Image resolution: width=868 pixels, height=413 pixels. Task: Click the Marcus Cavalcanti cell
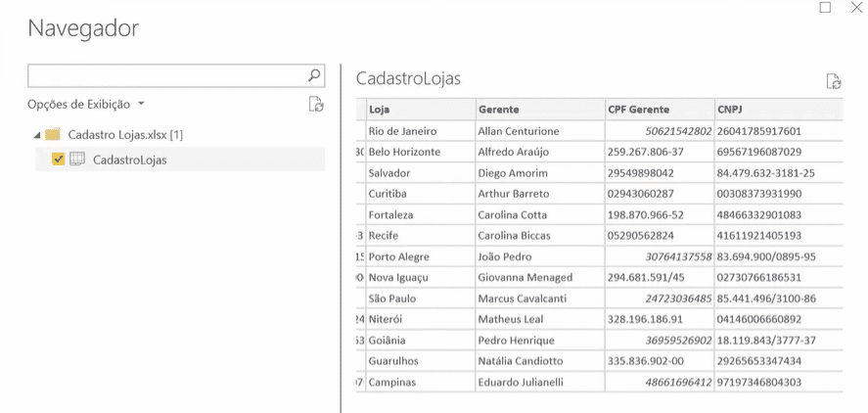point(540,298)
